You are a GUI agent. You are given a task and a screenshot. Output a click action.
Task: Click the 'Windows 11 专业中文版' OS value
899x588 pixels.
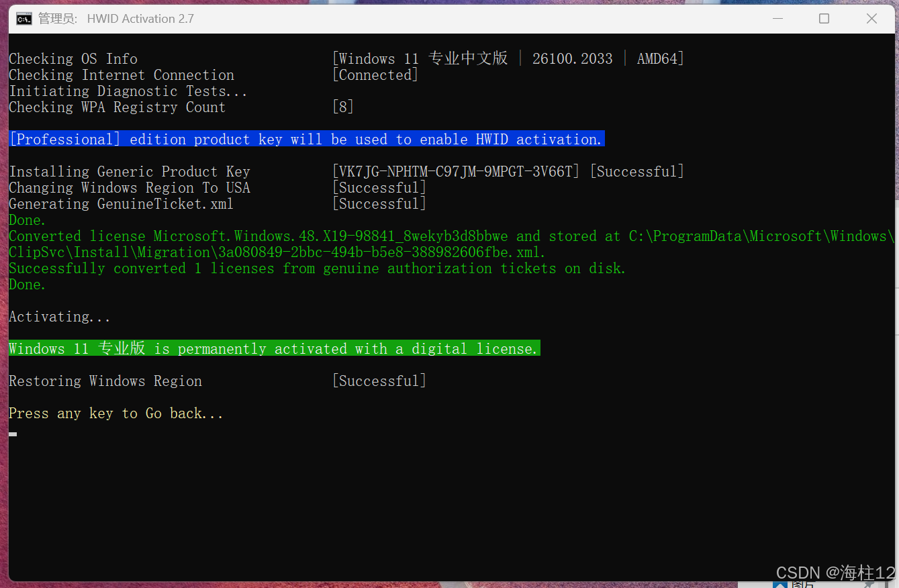click(x=423, y=59)
